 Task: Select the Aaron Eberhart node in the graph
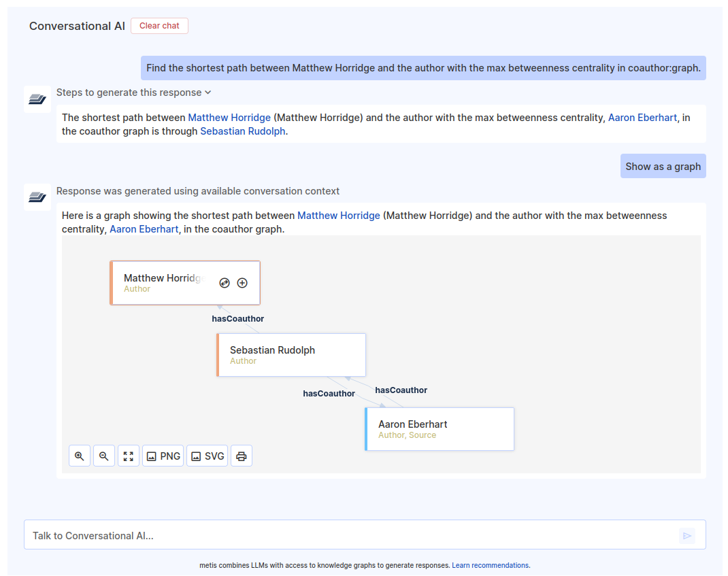(x=440, y=428)
